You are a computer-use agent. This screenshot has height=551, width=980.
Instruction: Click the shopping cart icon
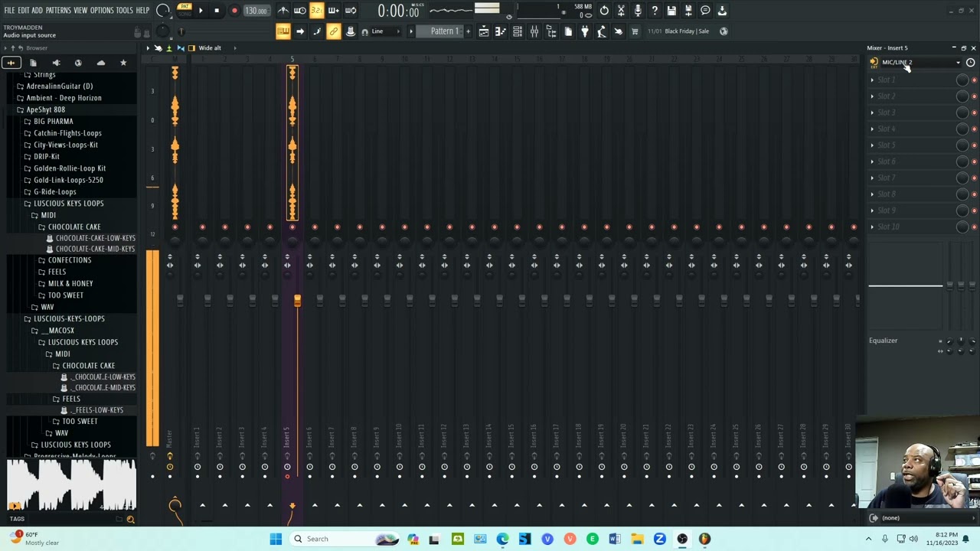click(x=635, y=31)
